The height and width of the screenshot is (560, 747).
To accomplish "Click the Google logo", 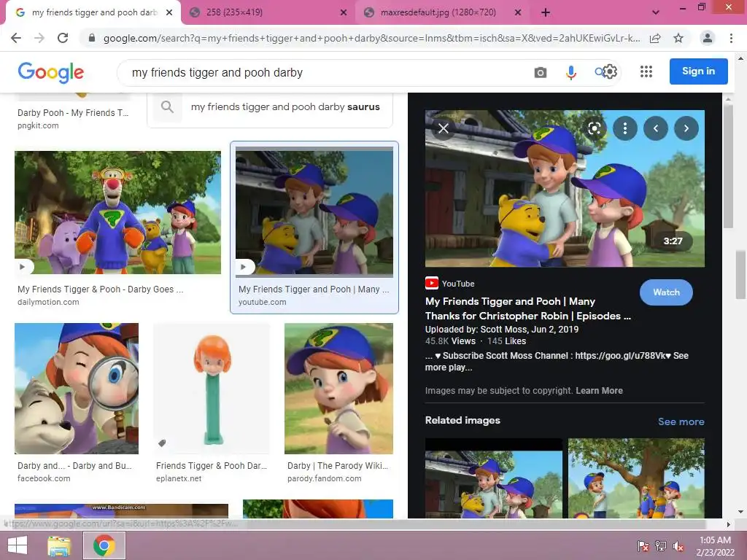I will [x=50, y=72].
